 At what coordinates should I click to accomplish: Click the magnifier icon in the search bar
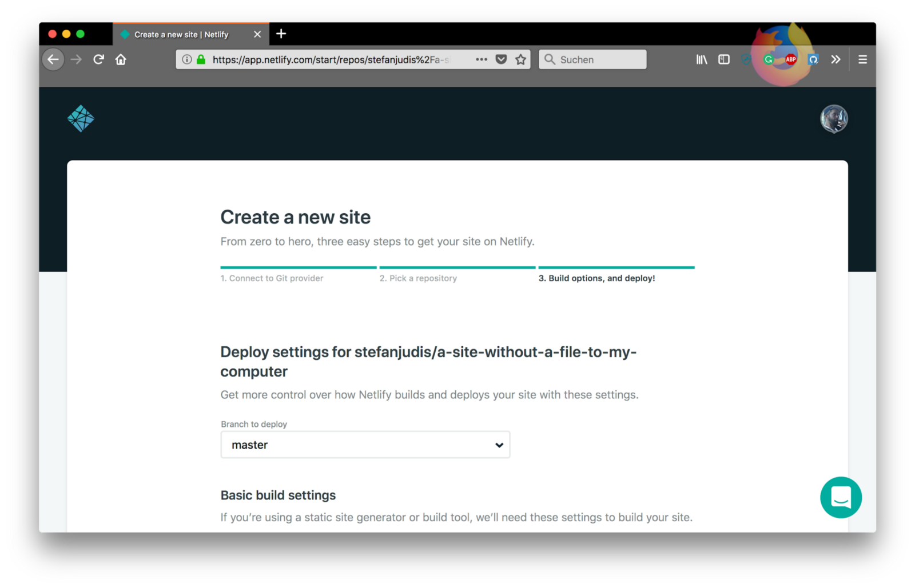point(550,59)
